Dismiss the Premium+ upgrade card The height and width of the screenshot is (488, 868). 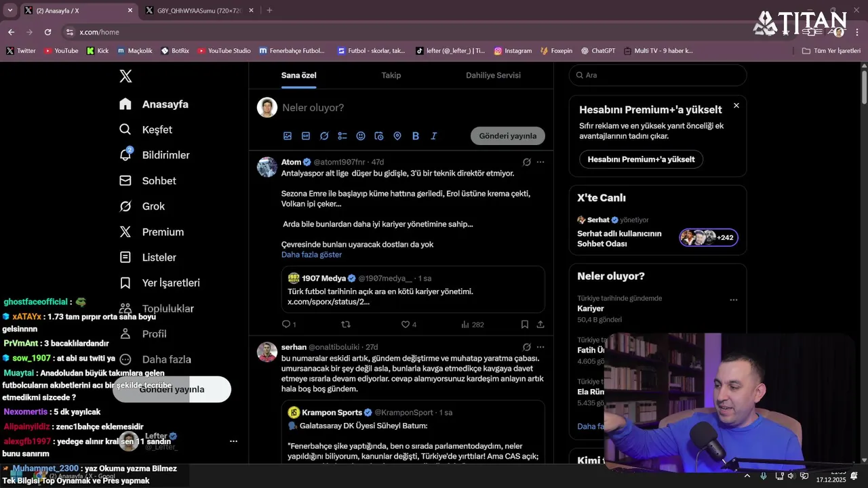(x=736, y=106)
